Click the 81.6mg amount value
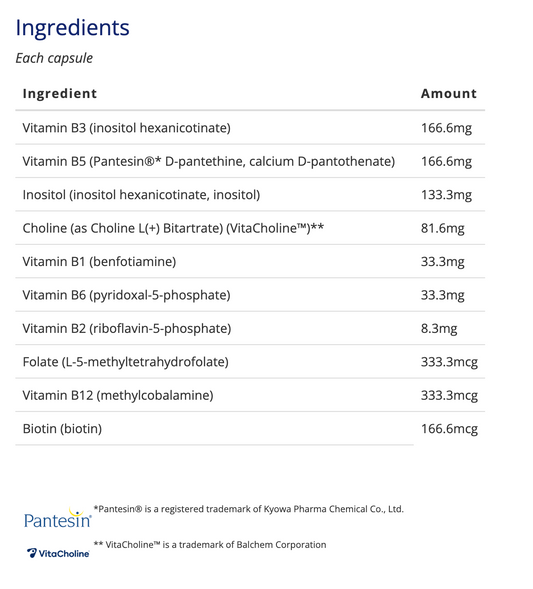 click(442, 228)
